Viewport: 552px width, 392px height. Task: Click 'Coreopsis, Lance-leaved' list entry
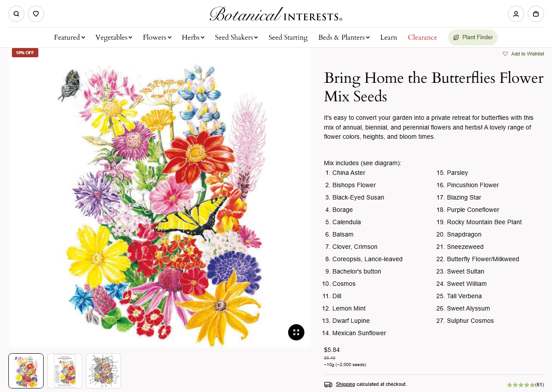point(367,259)
